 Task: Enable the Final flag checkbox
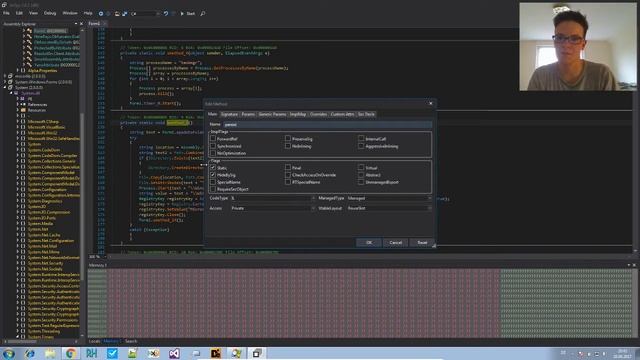coord(288,168)
